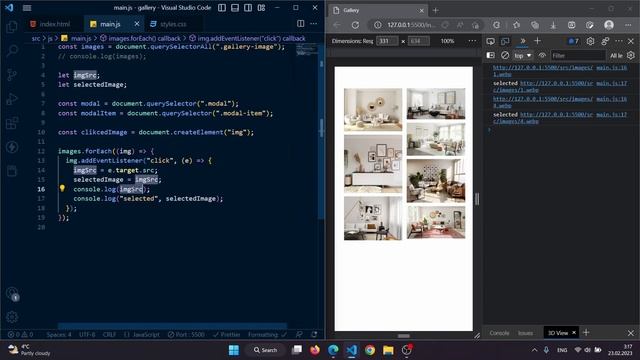The height and width of the screenshot is (360, 640).
Task: Refresh the Gallery page in the browser
Action: 356,25
